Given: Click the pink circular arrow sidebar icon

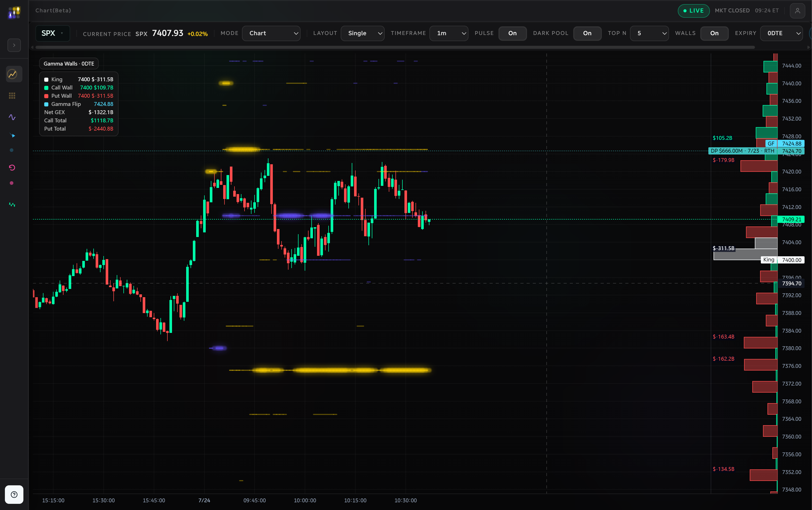Looking at the screenshot, I should coord(12,168).
